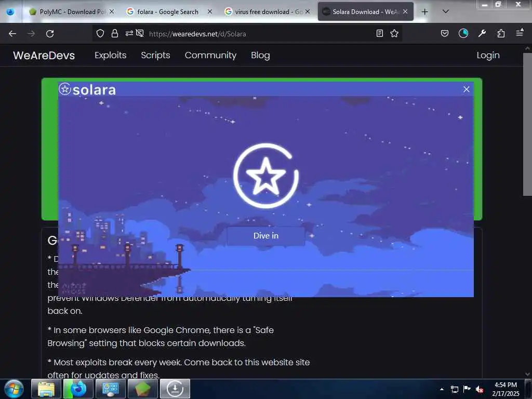Image resolution: width=532 pixels, height=399 pixels.
Task: Click the Firefox View icon at tab bar start
Action: pos(10,12)
